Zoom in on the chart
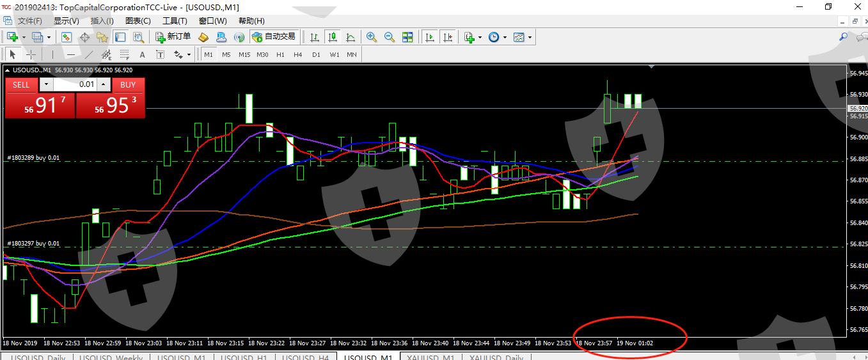 pos(371,37)
